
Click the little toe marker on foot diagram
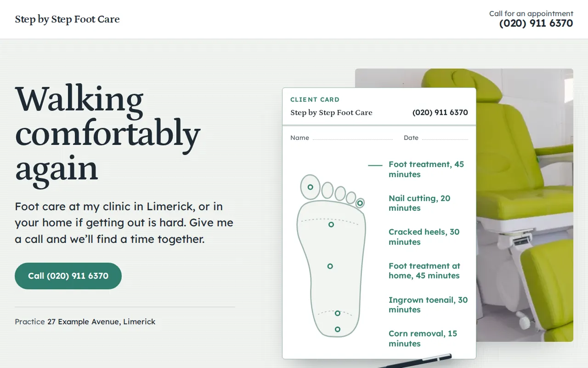(360, 203)
